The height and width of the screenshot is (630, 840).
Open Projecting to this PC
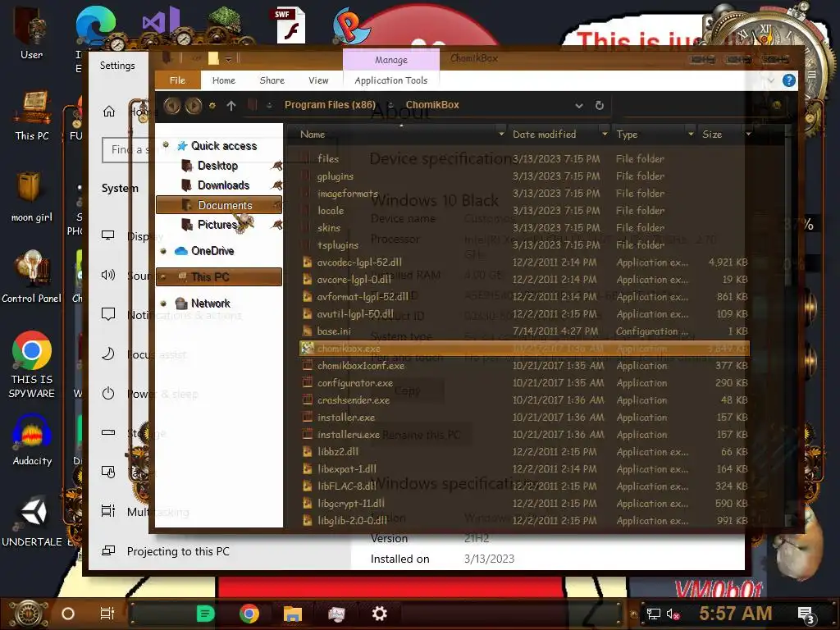pos(178,551)
